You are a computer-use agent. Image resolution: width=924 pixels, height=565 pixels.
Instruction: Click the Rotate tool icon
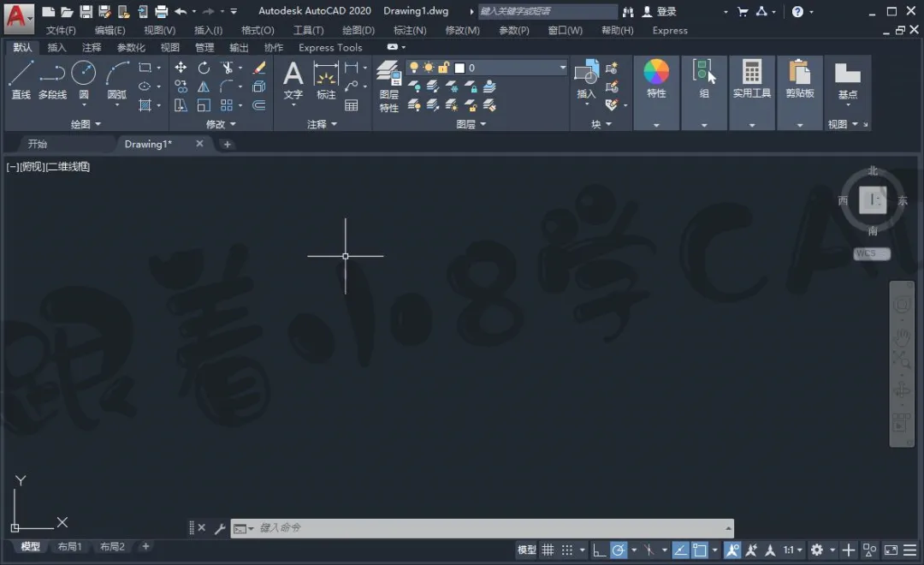(x=204, y=68)
